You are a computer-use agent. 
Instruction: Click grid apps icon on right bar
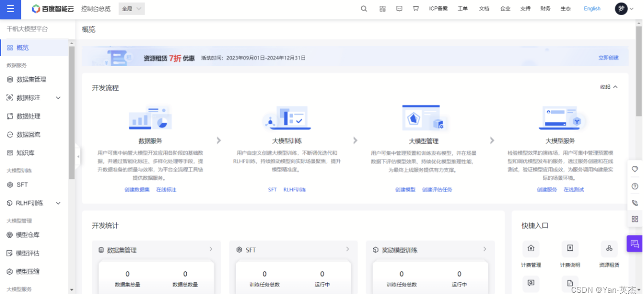[x=635, y=219]
